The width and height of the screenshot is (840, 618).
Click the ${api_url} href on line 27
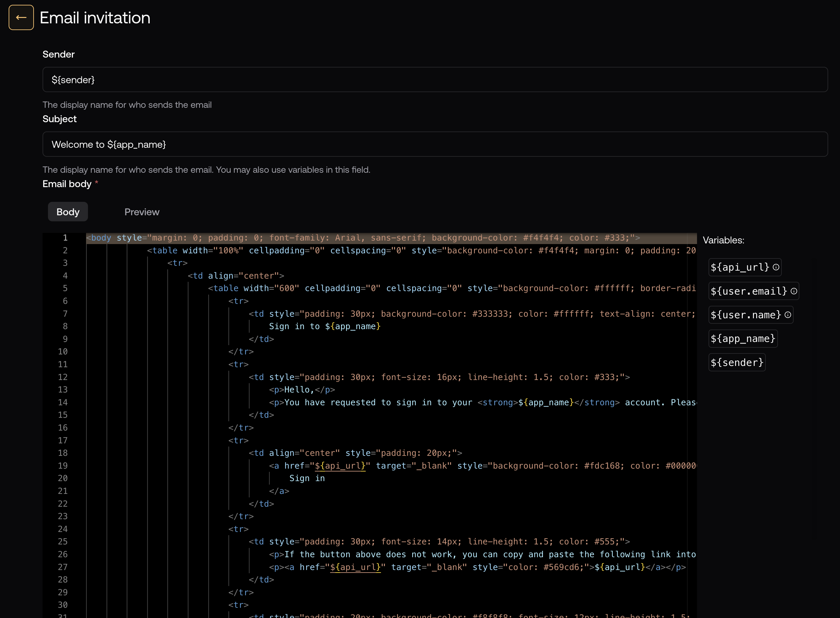tap(355, 567)
